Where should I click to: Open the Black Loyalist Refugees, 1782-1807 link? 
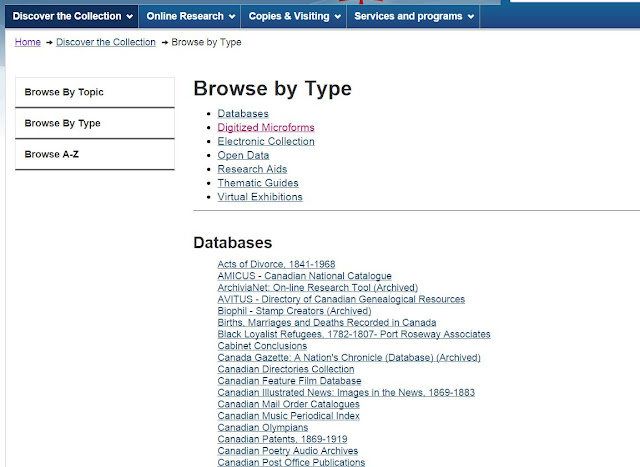pos(354,334)
